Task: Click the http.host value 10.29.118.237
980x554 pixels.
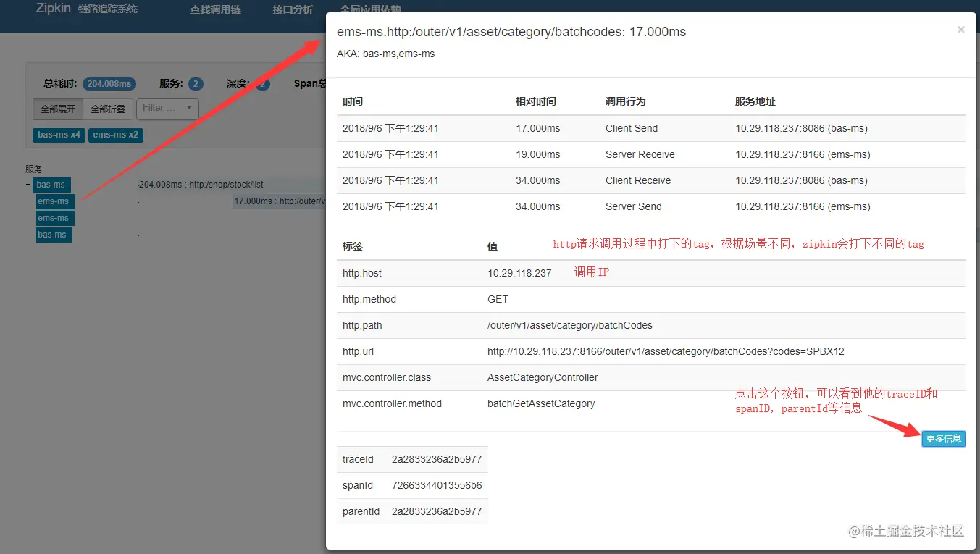Action: pyautogui.click(x=519, y=273)
